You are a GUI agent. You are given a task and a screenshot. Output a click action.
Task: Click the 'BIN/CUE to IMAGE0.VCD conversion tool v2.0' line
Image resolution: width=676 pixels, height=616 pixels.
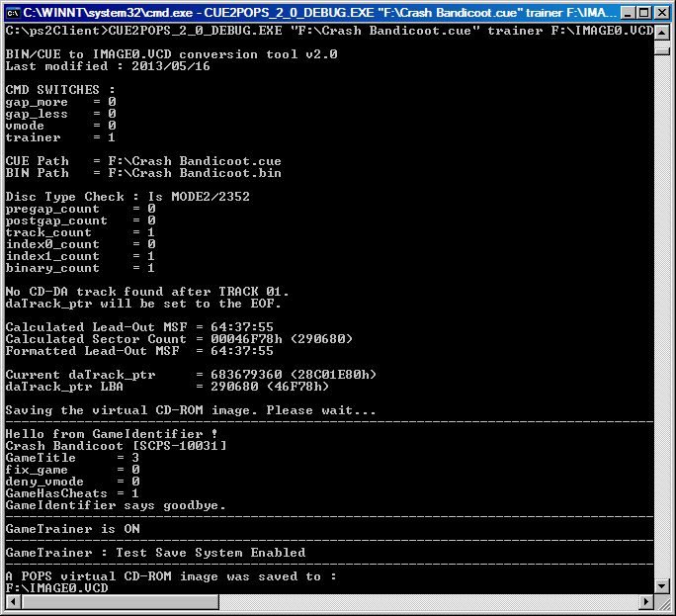pyautogui.click(x=172, y=54)
